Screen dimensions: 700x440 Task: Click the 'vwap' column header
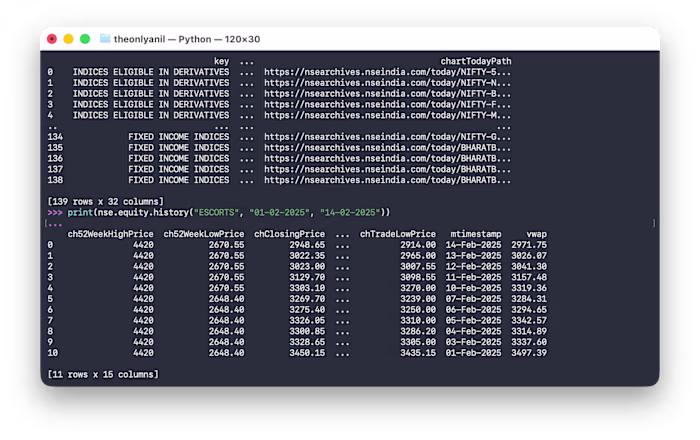pos(537,234)
